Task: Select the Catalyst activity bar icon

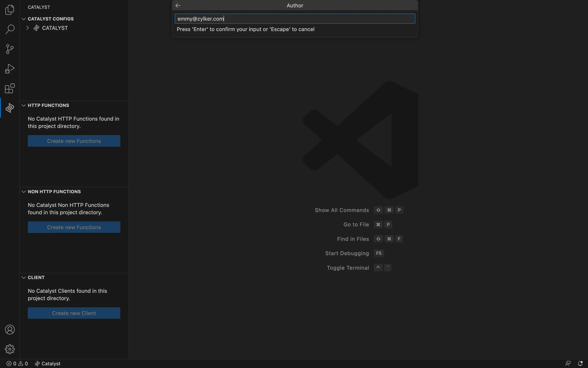Action: pos(10,108)
